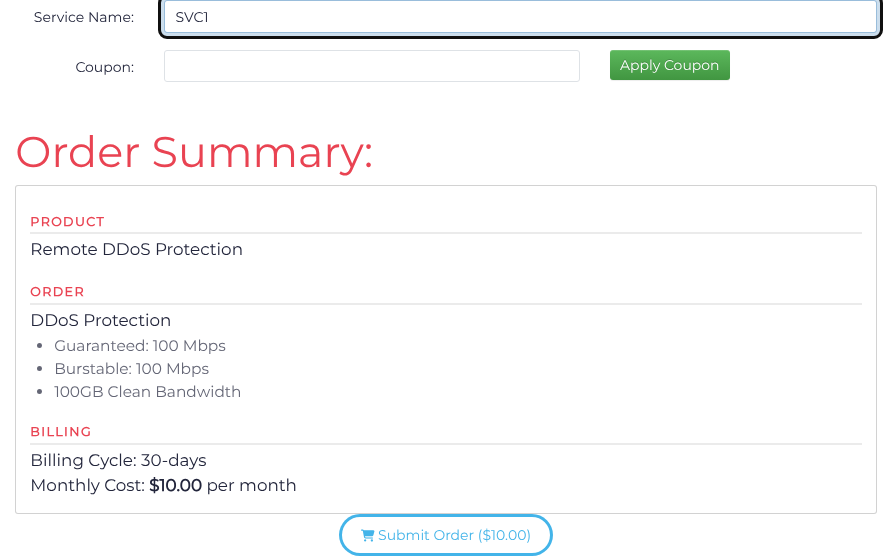Click the 'Burstable: 100 Mbps' list item
This screenshot has height=557, width=892.
(131, 369)
